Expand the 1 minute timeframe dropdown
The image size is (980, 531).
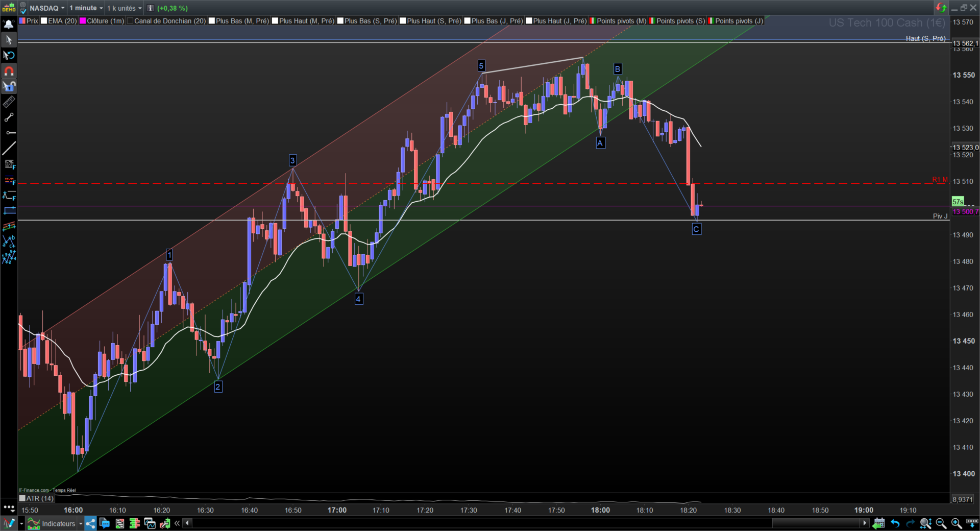click(x=86, y=8)
